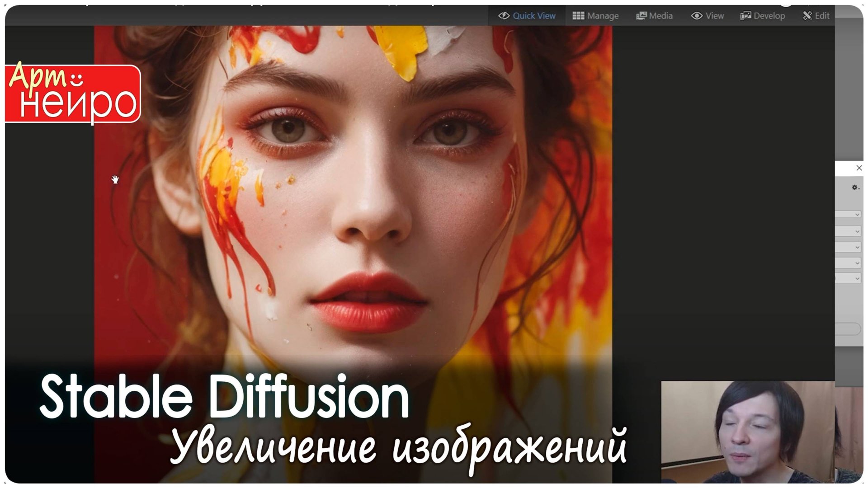The width and height of the screenshot is (868, 488).
Task: Click the Manage grid icon in top bar
Action: pos(579,15)
